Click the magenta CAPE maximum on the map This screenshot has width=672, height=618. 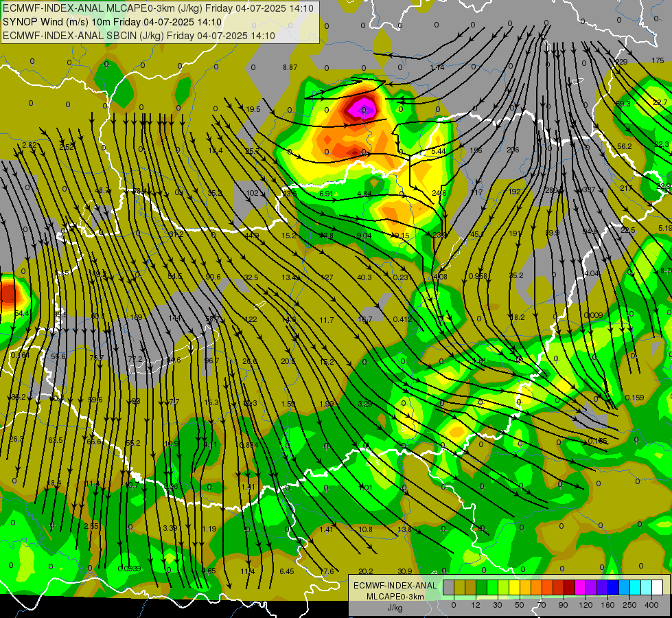pyautogui.click(x=362, y=109)
